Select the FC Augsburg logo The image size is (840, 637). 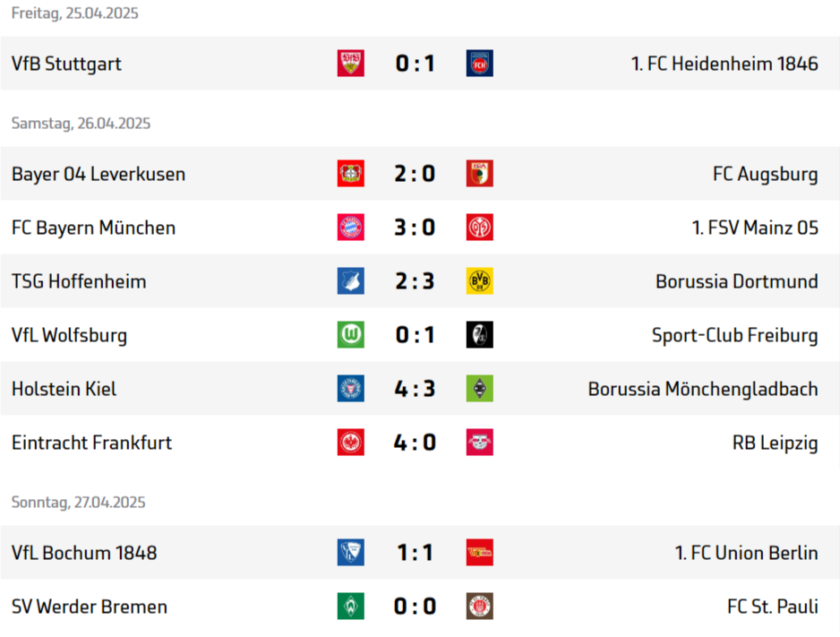(479, 174)
